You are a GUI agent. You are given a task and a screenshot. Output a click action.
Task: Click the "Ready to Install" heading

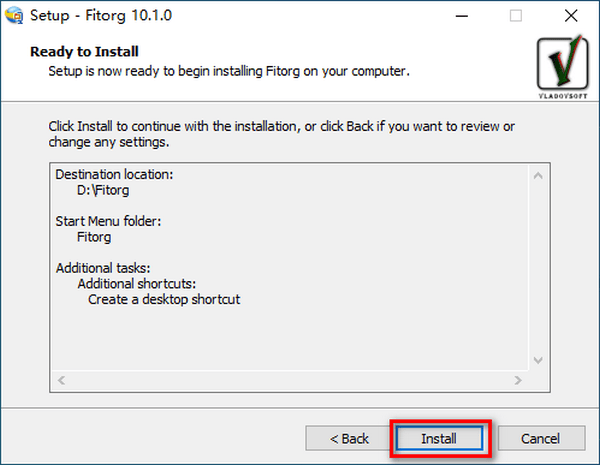point(85,51)
